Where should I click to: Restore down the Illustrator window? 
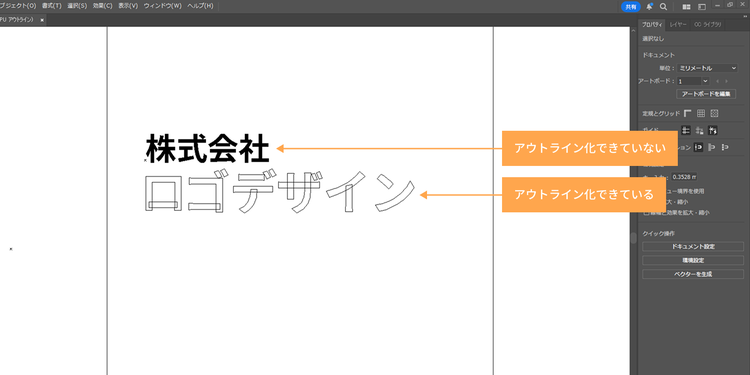[x=730, y=5]
